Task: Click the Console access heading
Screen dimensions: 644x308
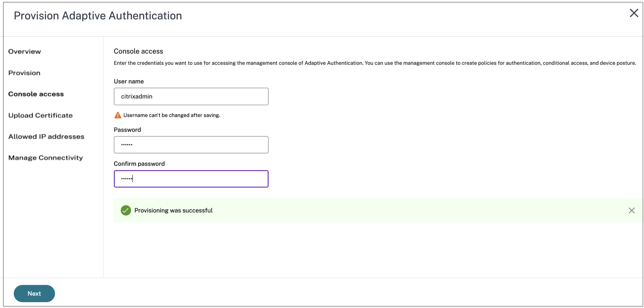Action: [138, 51]
